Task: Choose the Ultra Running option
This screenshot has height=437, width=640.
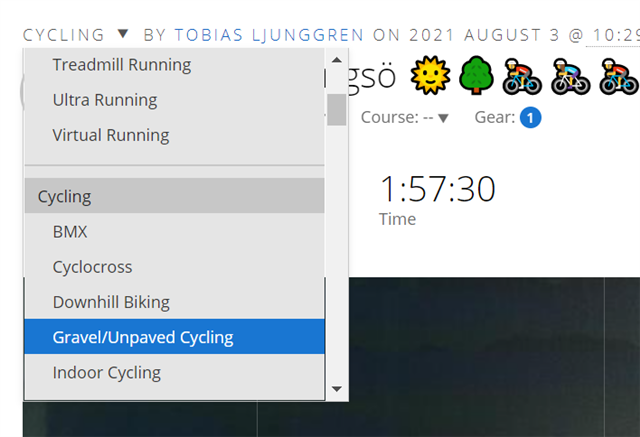Action: coord(175,100)
